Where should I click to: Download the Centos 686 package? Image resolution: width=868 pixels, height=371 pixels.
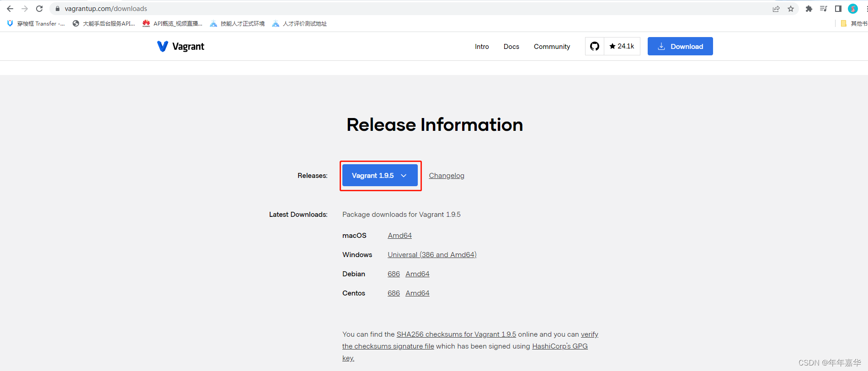click(x=394, y=293)
